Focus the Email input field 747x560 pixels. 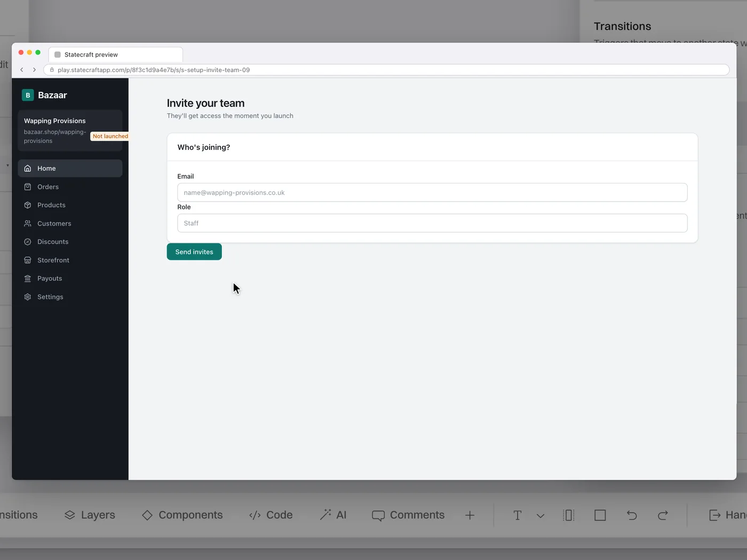(x=432, y=193)
